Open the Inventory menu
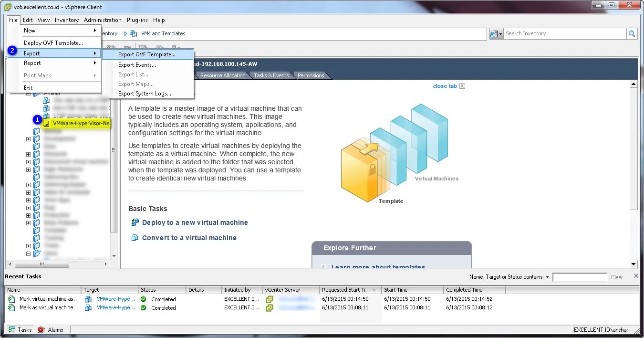644x338 pixels. [66, 20]
